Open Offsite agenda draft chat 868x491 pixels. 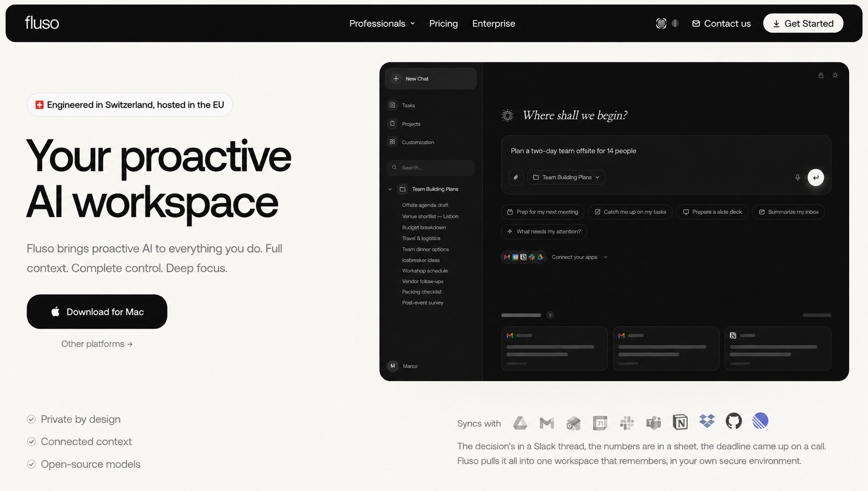[425, 205]
